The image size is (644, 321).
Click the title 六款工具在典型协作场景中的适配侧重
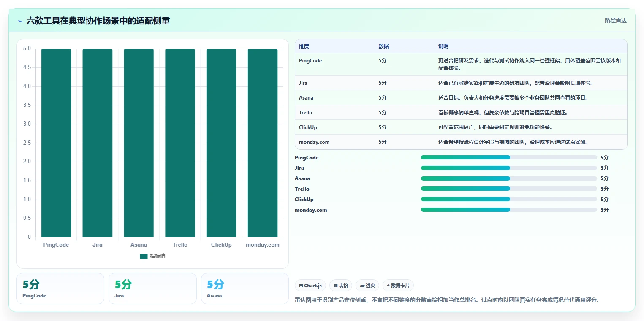(98, 21)
